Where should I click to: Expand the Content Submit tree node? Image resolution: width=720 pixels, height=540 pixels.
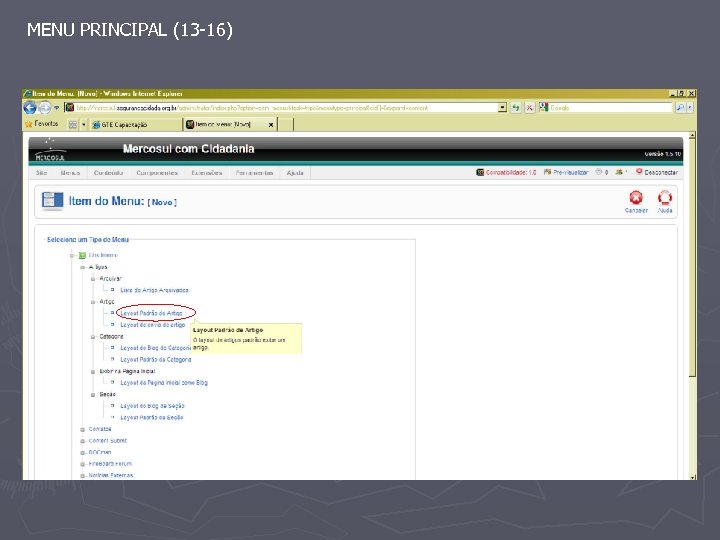83,441
